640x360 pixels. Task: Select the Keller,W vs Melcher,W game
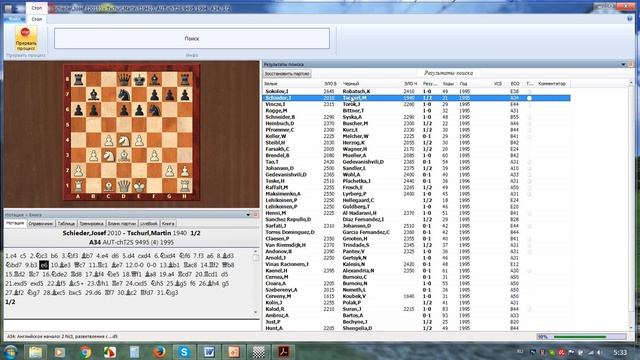(416, 136)
